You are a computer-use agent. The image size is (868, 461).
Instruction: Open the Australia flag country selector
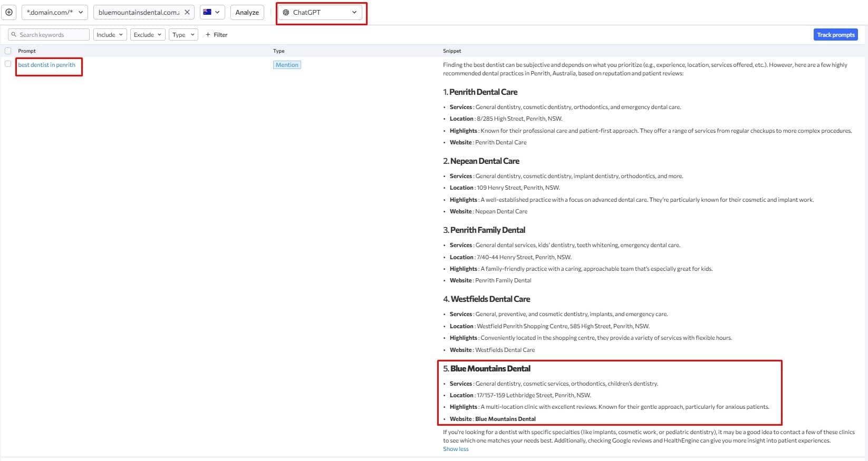click(x=212, y=12)
